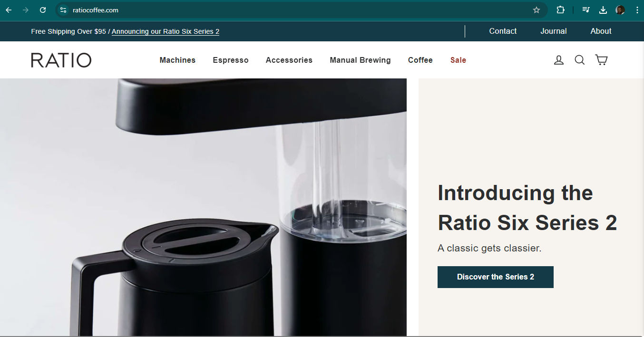The image size is (644, 337).
Task: Open the browser Extensions icon
Action: point(560,10)
